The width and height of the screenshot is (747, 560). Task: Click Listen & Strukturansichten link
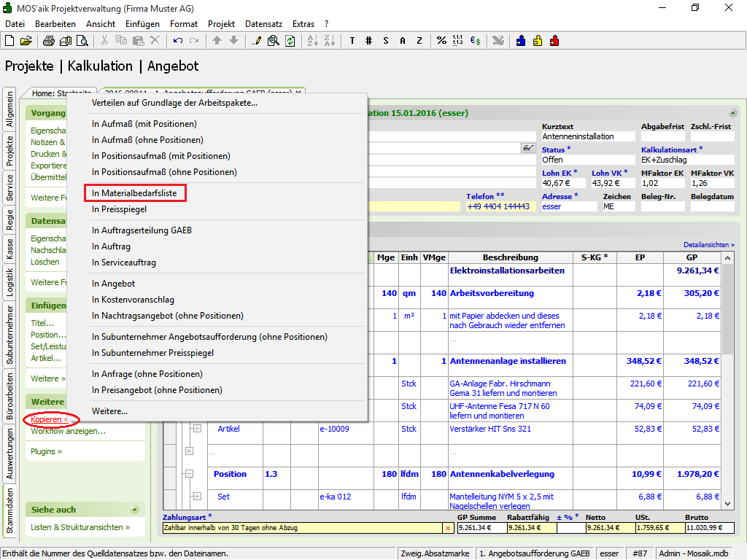coord(80,527)
